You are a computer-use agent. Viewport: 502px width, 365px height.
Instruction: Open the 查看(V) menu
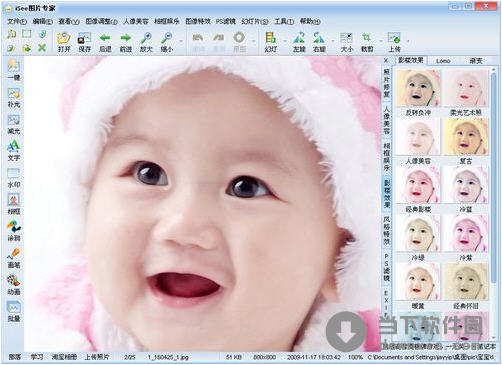coord(69,21)
